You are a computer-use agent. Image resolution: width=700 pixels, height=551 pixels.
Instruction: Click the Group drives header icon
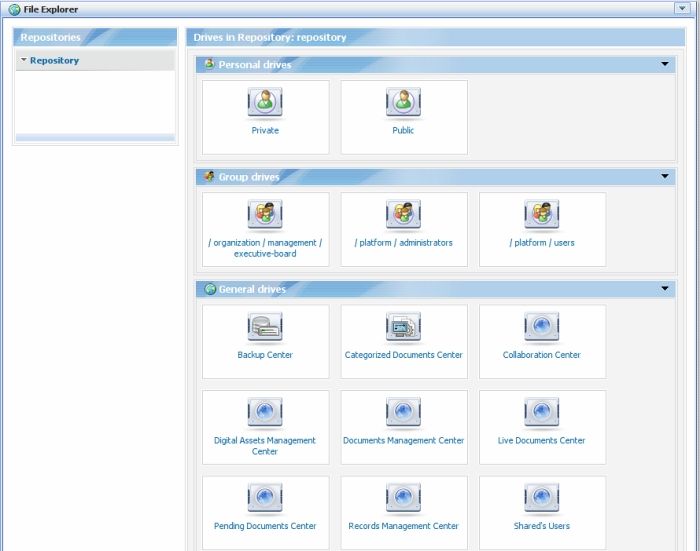[209, 176]
